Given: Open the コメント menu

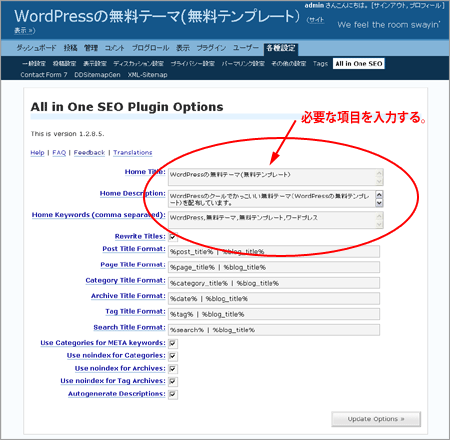Looking at the screenshot, I should [x=115, y=48].
